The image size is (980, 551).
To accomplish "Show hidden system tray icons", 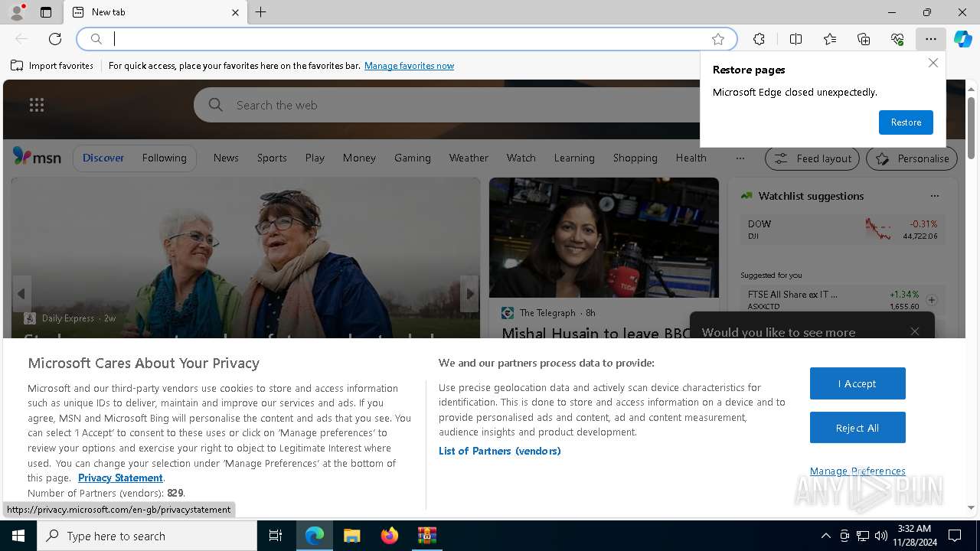I will click(825, 536).
